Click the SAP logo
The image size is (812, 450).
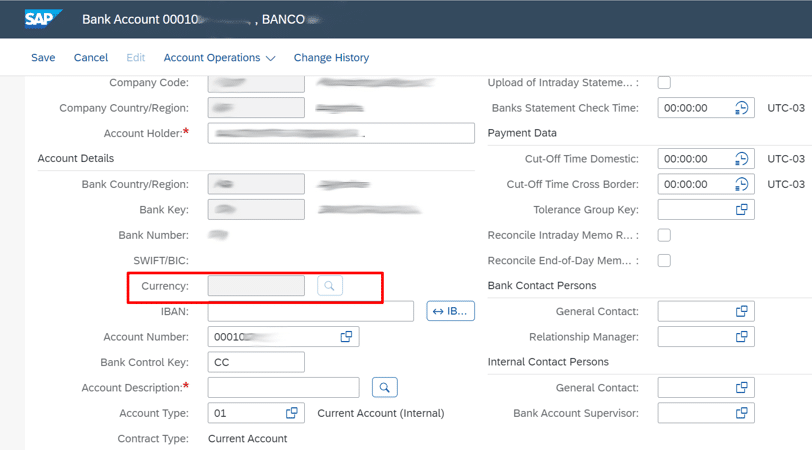[42, 18]
